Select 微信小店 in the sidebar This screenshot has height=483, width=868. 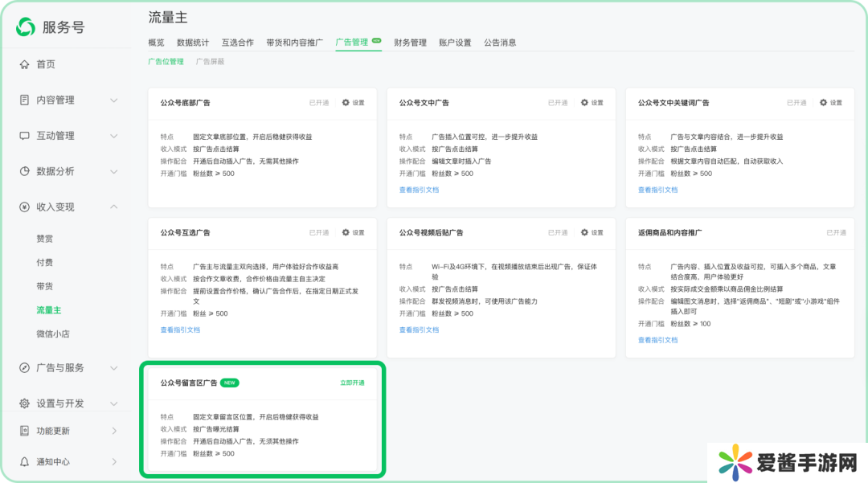[53, 334]
